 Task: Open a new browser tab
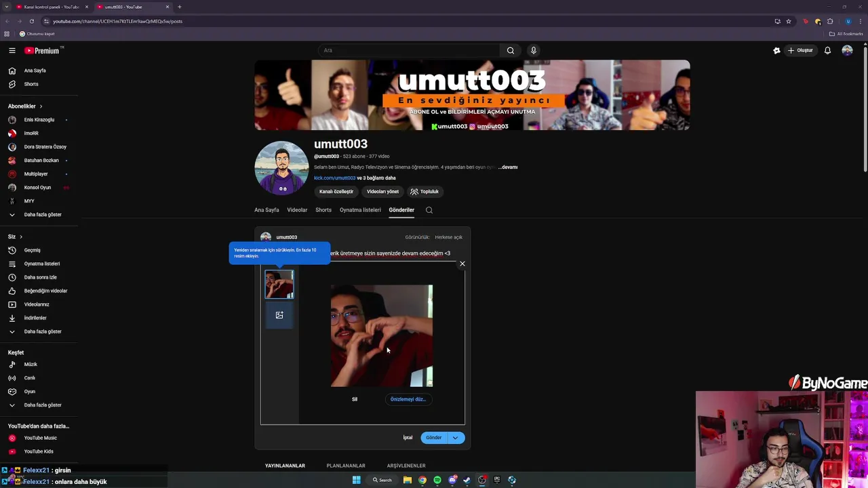[x=180, y=7]
